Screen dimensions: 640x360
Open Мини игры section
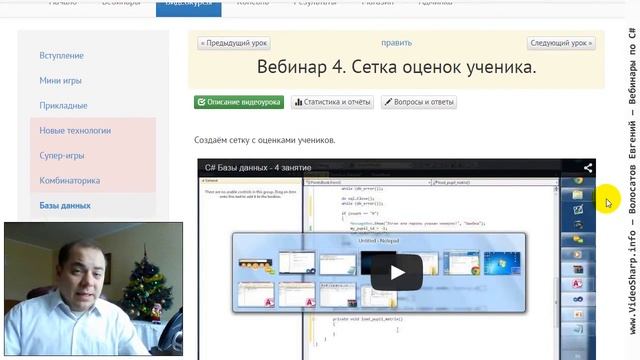pyautogui.click(x=60, y=80)
